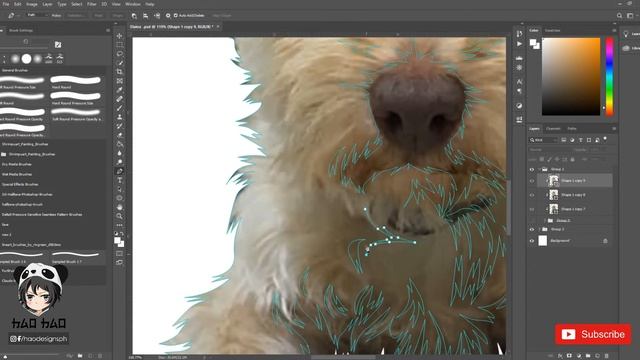Select the Crop tool
The image size is (640, 360).
[x=120, y=72]
